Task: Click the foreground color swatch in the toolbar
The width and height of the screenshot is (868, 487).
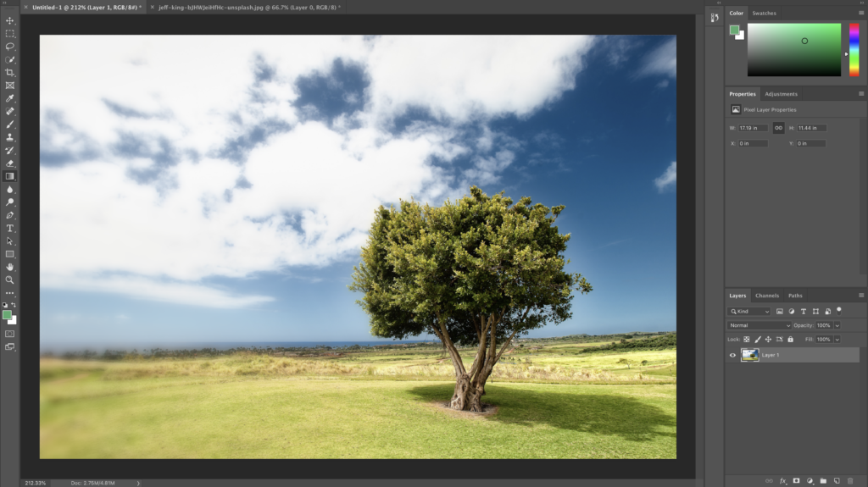Action: point(7,315)
